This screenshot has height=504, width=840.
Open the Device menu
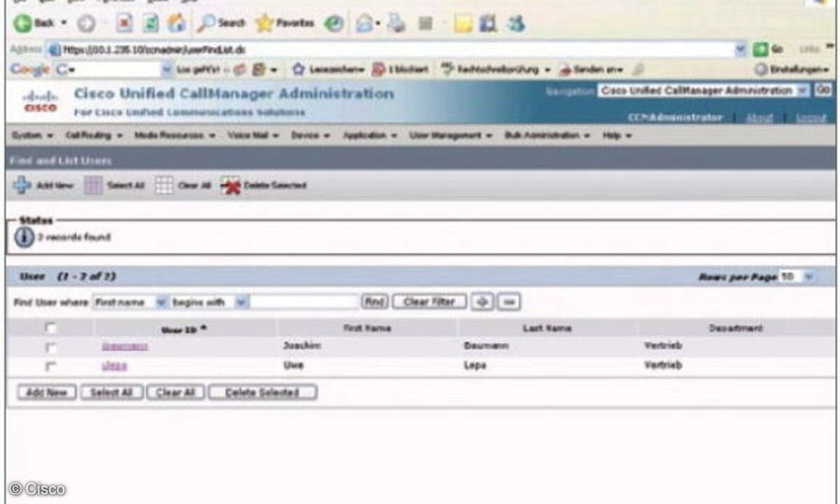pos(311,135)
